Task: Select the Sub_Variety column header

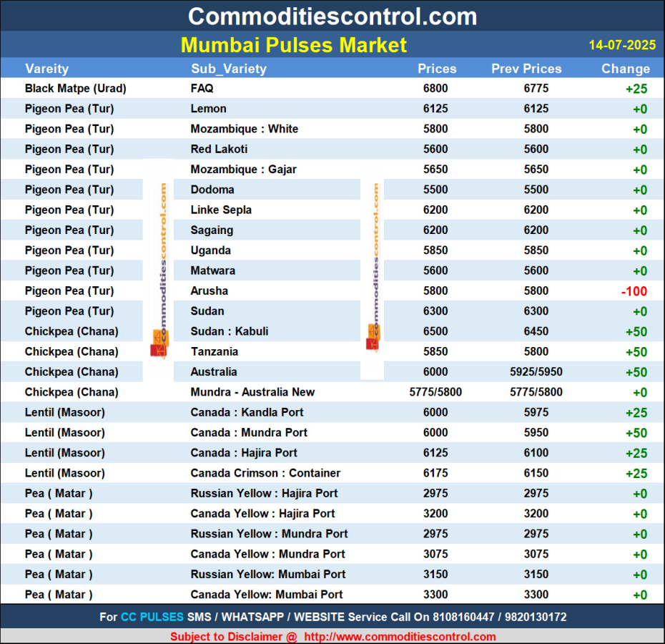Action: [x=228, y=69]
